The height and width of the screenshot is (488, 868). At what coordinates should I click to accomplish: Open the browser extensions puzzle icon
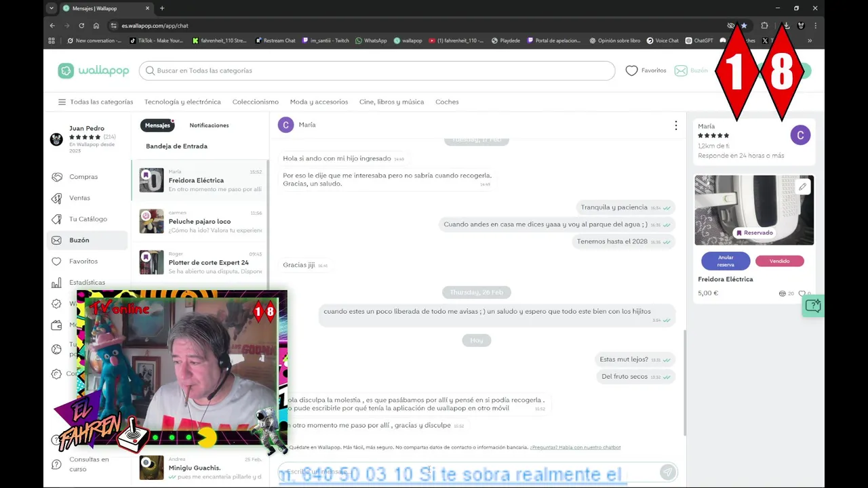pos(764,26)
